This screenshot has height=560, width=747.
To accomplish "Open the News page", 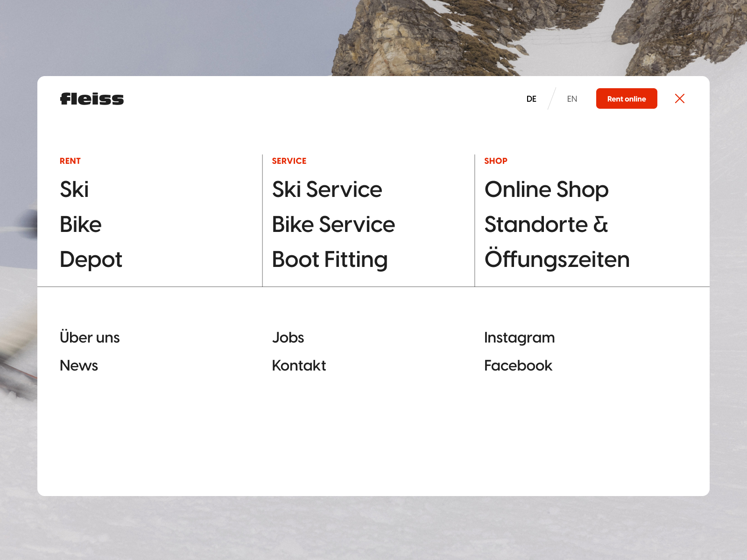I will pyautogui.click(x=78, y=365).
